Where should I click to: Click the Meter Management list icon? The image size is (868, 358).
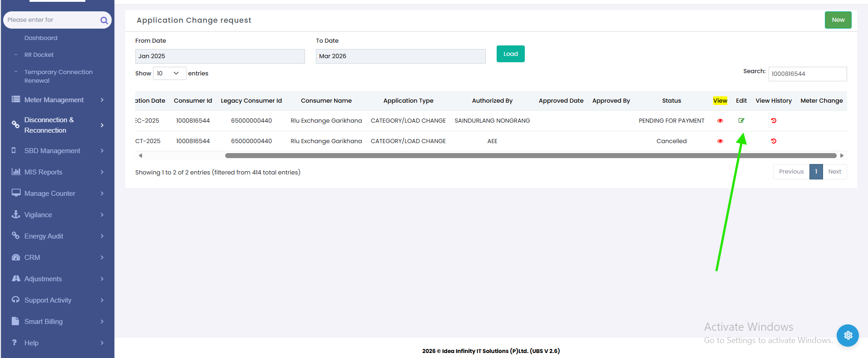[16, 99]
